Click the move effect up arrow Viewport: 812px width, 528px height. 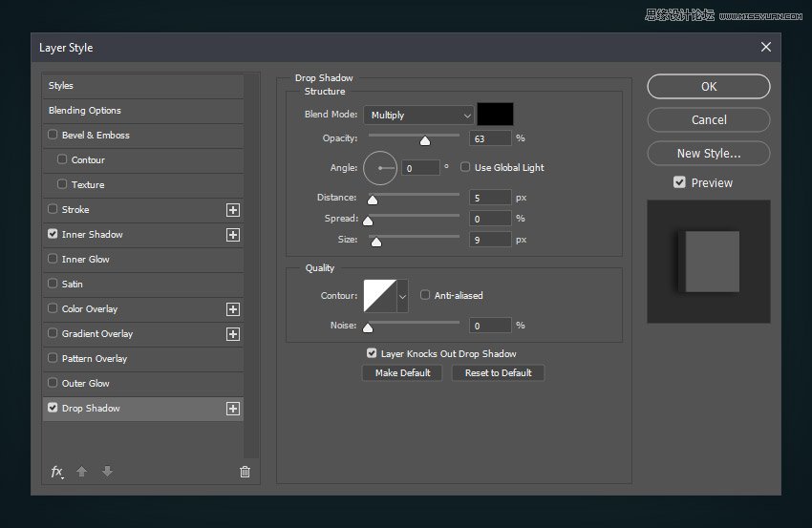pyautogui.click(x=82, y=472)
